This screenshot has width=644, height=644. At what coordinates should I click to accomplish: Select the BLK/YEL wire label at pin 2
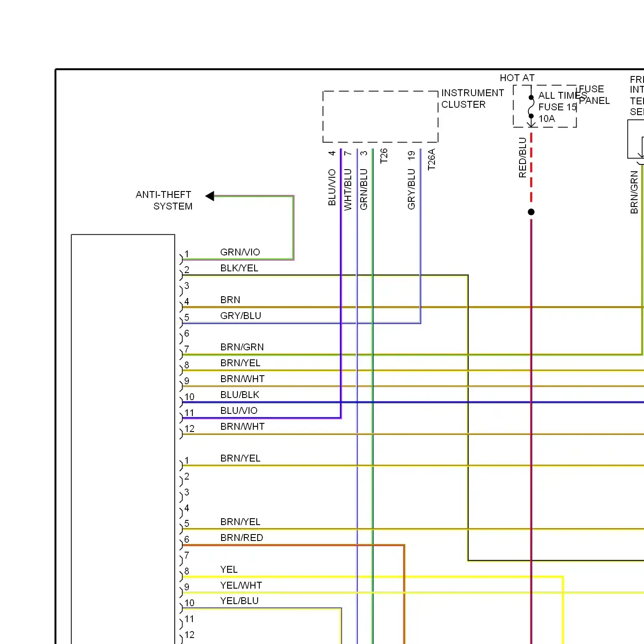239,268
